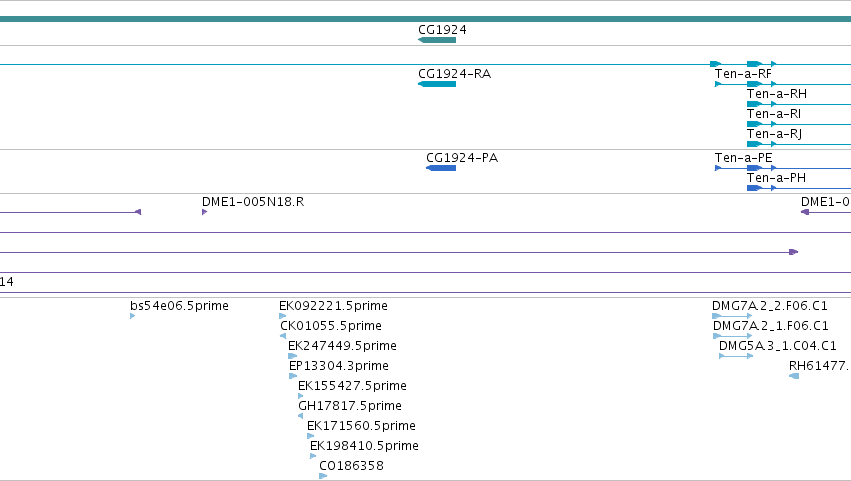This screenshot has height=481, width=851.
Task: Select the CG1924 gene arrow glyph
Action: click(x=437, y=40)
